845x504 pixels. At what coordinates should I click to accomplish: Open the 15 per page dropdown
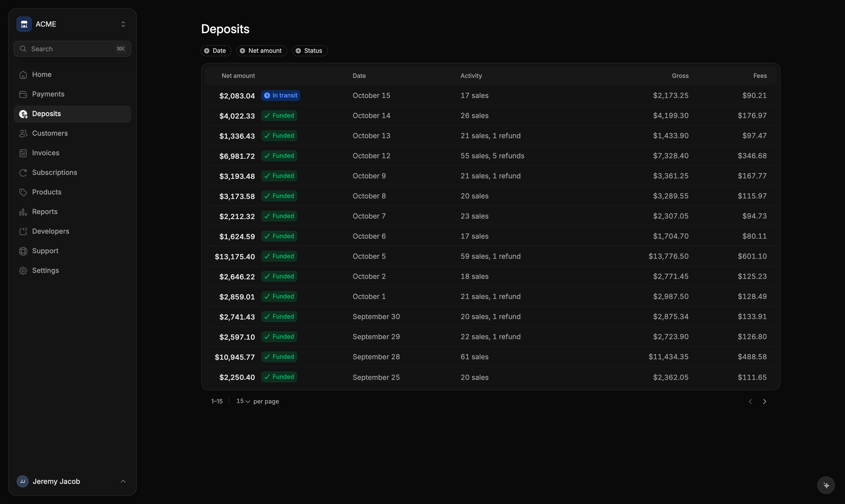pos(243,401)
